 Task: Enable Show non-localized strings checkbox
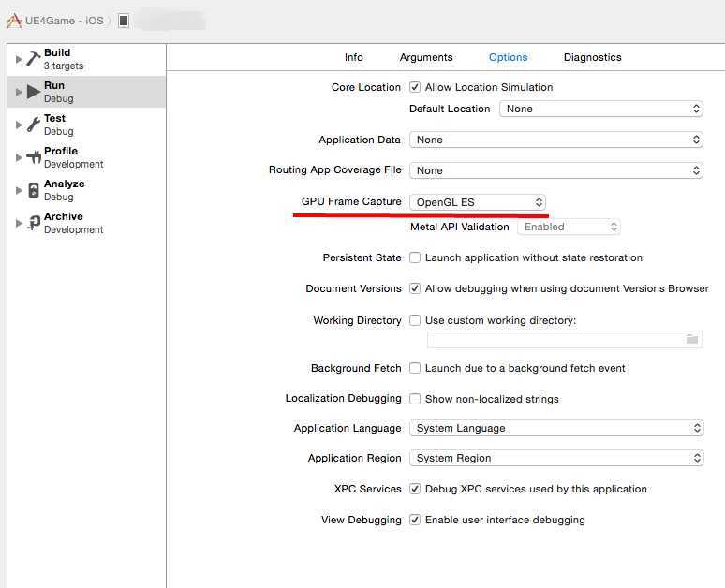click(x=415, y=399)
